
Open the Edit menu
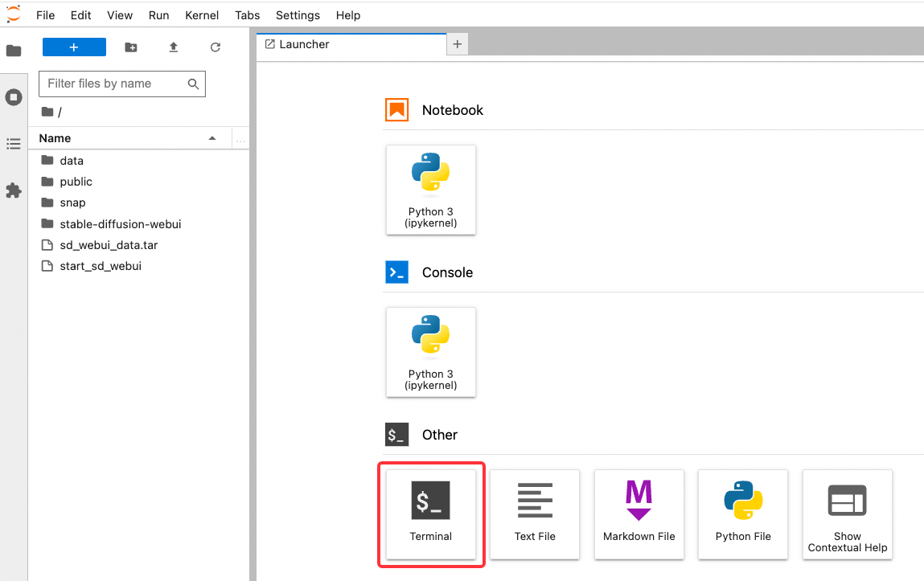[x=80, y=15]
